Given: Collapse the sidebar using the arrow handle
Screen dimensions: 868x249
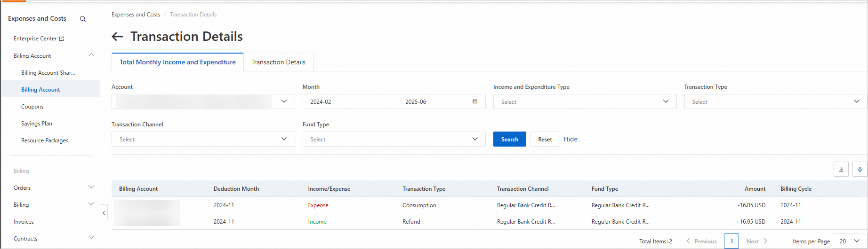Looking at the screenshot, I should (104, 213).
